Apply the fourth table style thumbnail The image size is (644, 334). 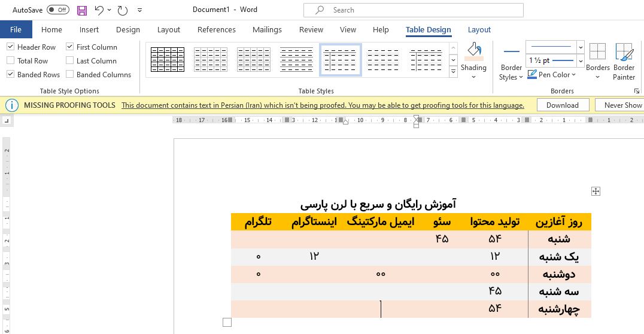(296, 60)
